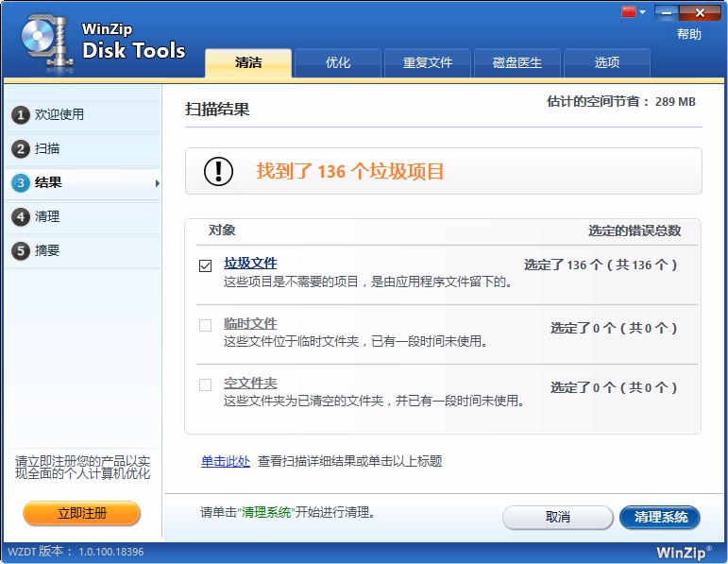Uncheck the 垃圾文件 checkbox

(x=205, y=265)
